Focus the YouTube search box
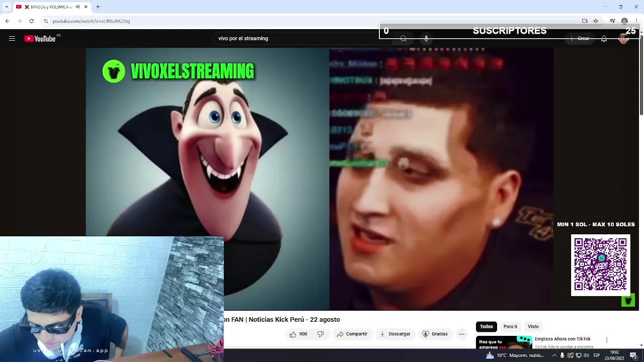 point(302,38)
